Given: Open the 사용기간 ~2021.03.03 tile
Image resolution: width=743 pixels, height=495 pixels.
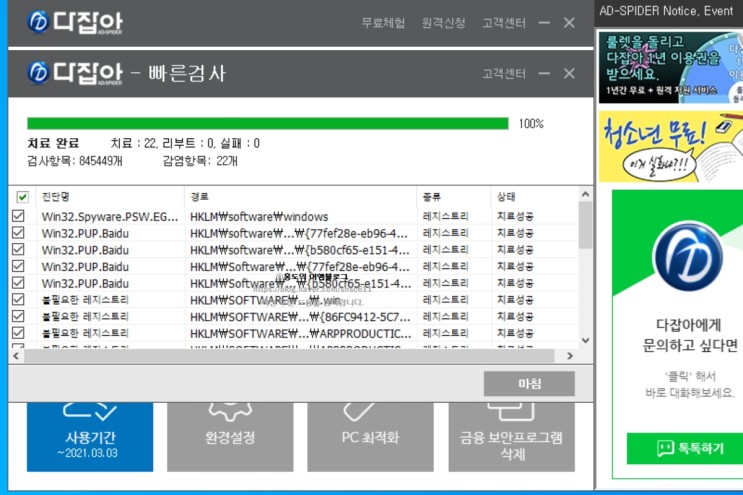Looking at the screenshot, I should click(x=90, y=437).
